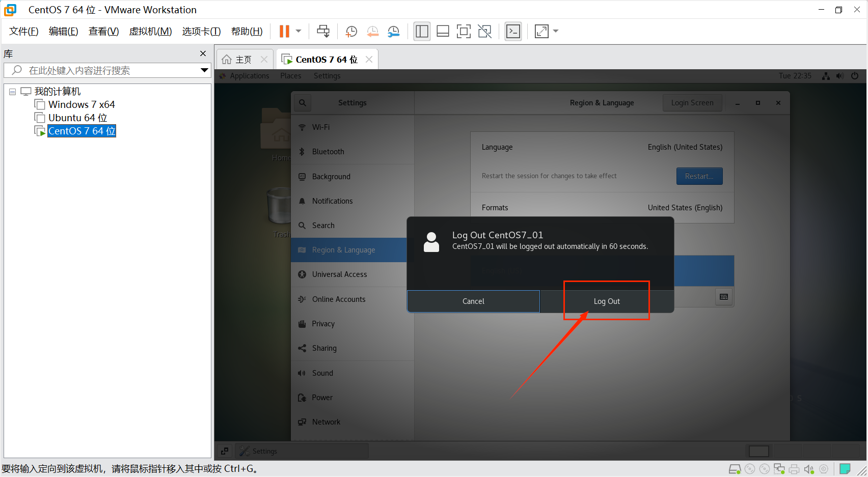Select CentOS 7 64 位 in the library
The width and height of the screenshot is (868, 477).
(x=82, y=131)
